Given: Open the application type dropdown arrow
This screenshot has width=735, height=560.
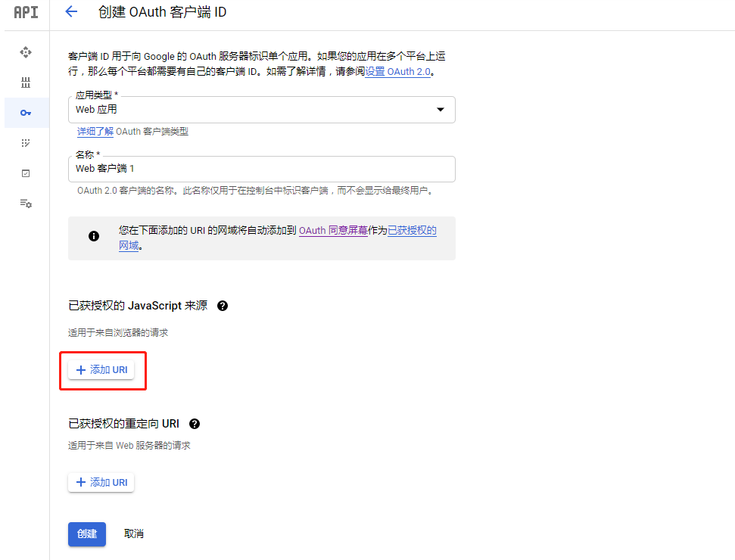Looking at the screenshot, I should coord(440,110).
